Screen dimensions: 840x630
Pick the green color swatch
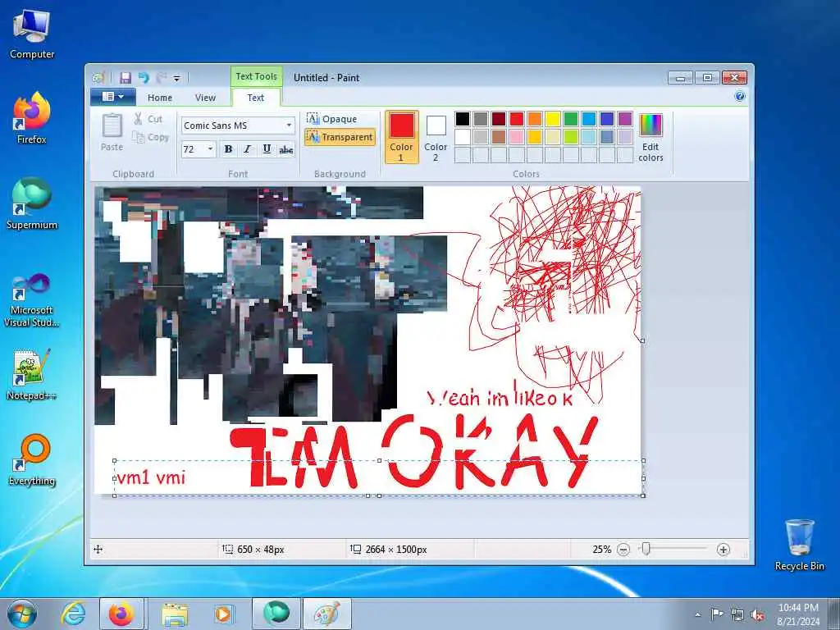[571, 118]
